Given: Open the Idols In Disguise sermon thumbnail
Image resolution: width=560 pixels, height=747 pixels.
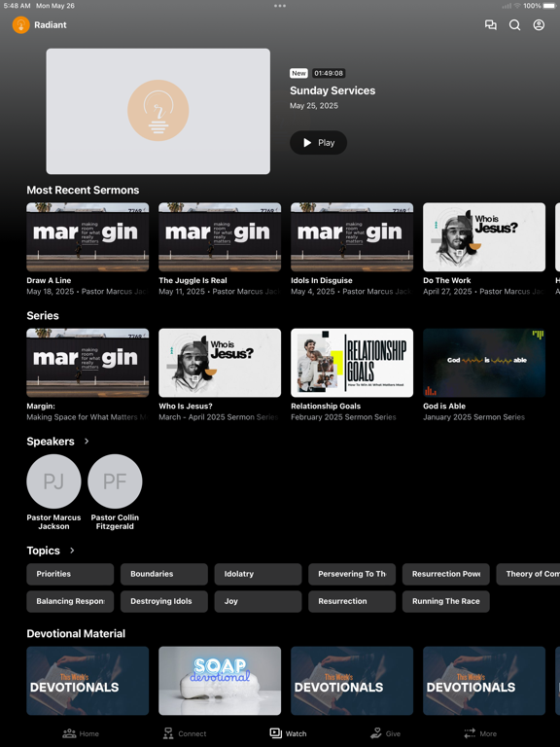Looking at the screenshot, I should pyautogui.click(x=352, y=237).
